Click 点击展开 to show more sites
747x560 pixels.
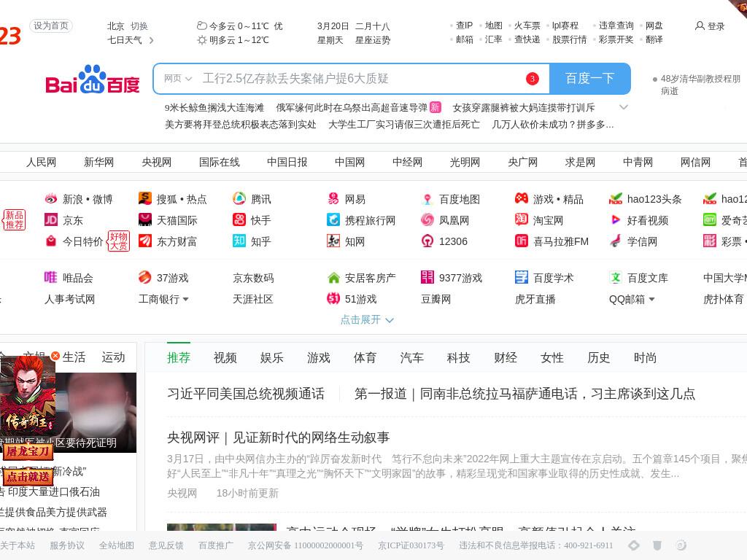(367, 319)
